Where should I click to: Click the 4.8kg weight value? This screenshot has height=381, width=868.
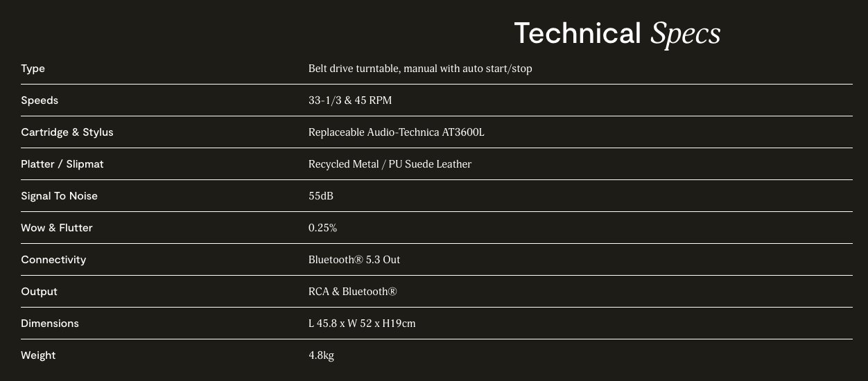321,355
